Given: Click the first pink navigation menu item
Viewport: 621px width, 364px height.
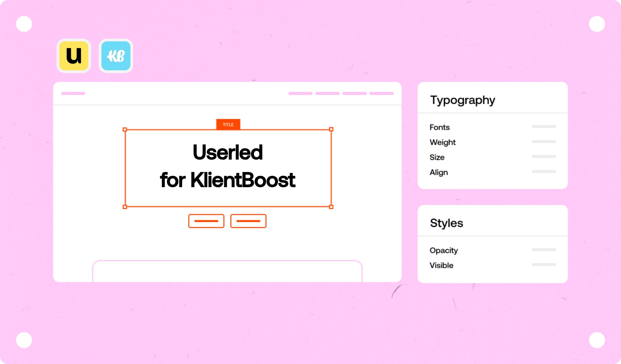Looking at the screenshot, I should [300, 93].
